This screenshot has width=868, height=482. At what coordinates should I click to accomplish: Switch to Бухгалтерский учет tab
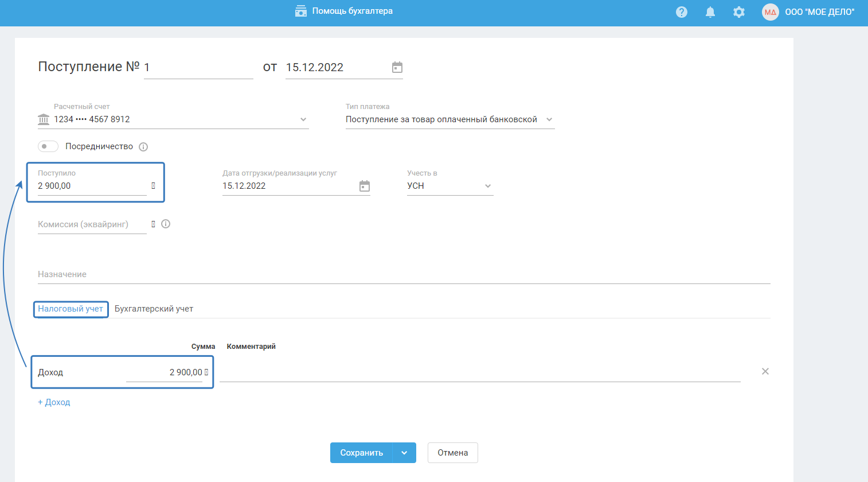point(154,309)
